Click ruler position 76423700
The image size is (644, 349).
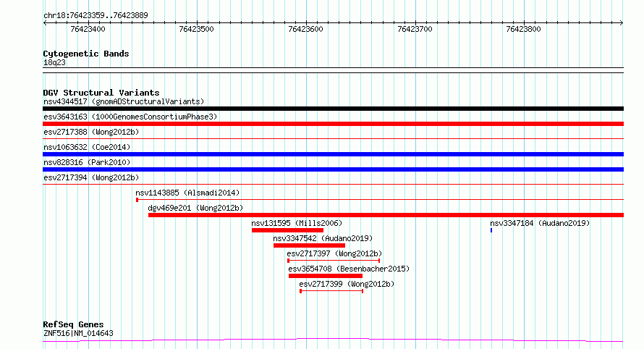(x=415, y=29)
